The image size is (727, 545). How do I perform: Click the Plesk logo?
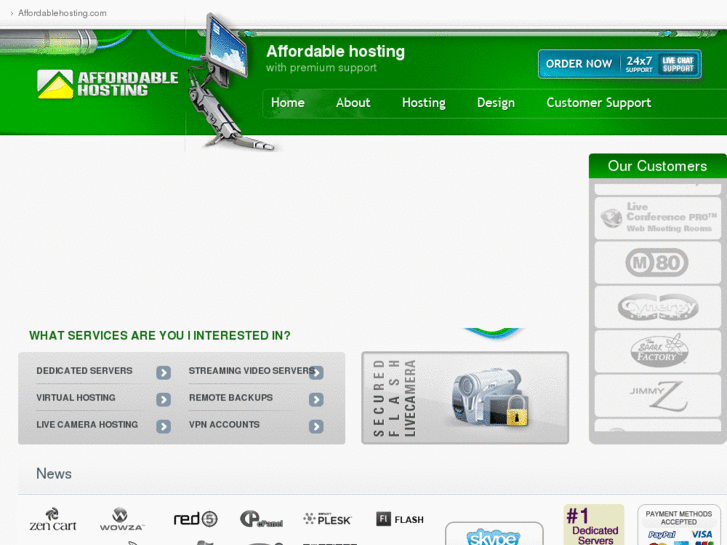[x=327, y=519]
